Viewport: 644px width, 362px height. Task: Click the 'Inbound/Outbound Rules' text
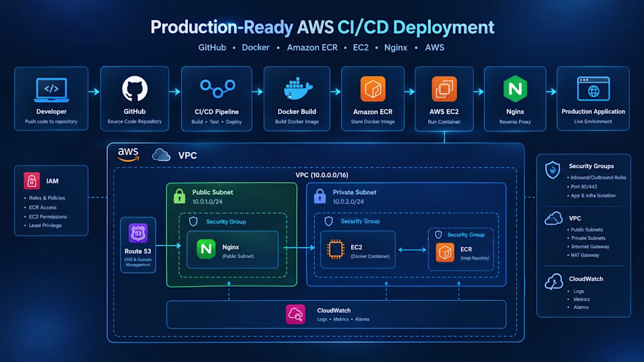tap(598, 178)
